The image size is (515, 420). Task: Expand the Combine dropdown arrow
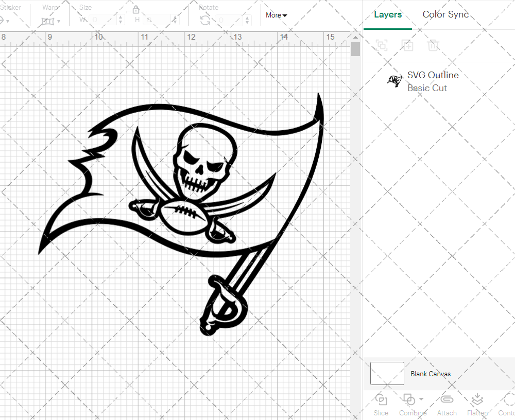coord(422,399)
